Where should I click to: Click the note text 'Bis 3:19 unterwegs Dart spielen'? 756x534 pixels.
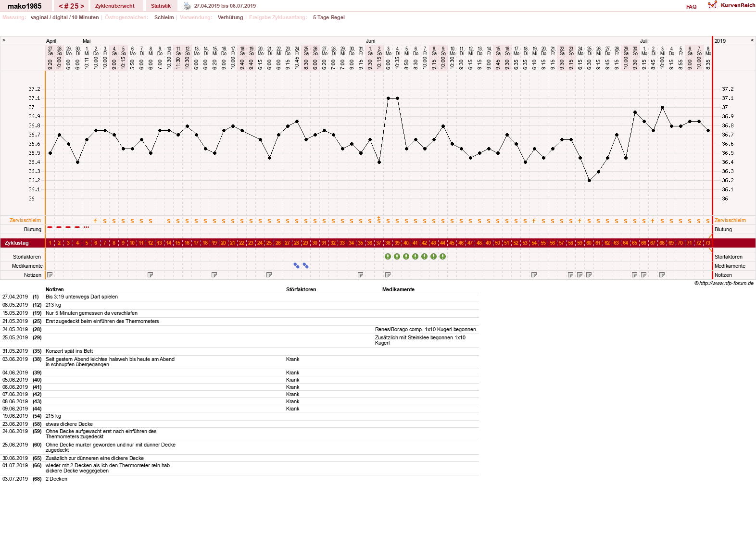tap(82, 297)
